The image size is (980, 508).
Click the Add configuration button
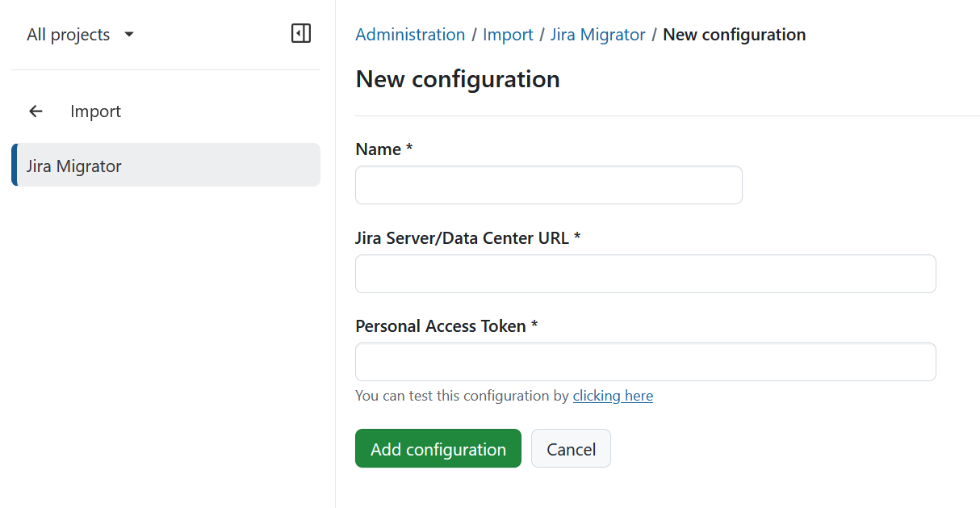(438, 448)
